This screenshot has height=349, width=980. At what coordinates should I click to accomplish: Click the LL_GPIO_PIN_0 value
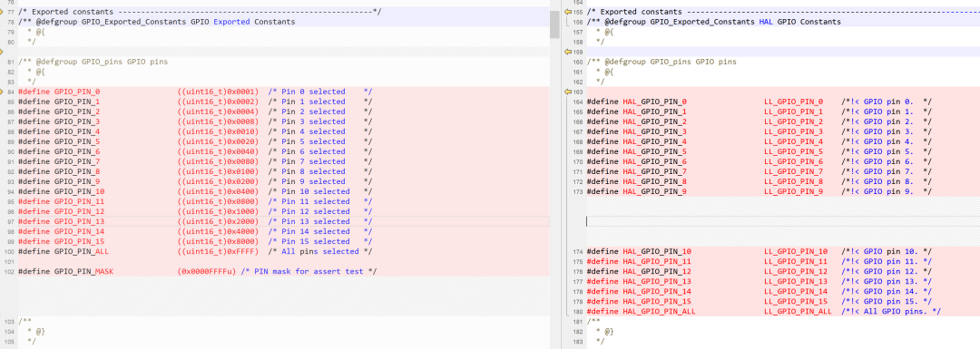point(794,102)
